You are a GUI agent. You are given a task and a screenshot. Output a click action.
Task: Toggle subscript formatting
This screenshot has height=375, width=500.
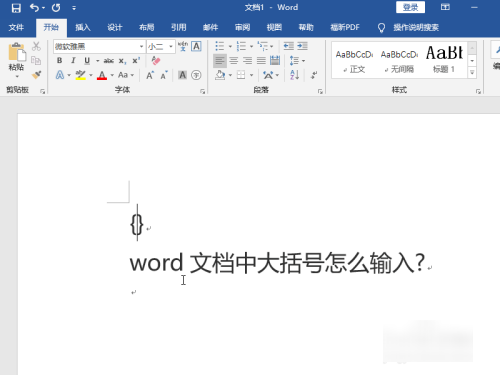(122, 61)
